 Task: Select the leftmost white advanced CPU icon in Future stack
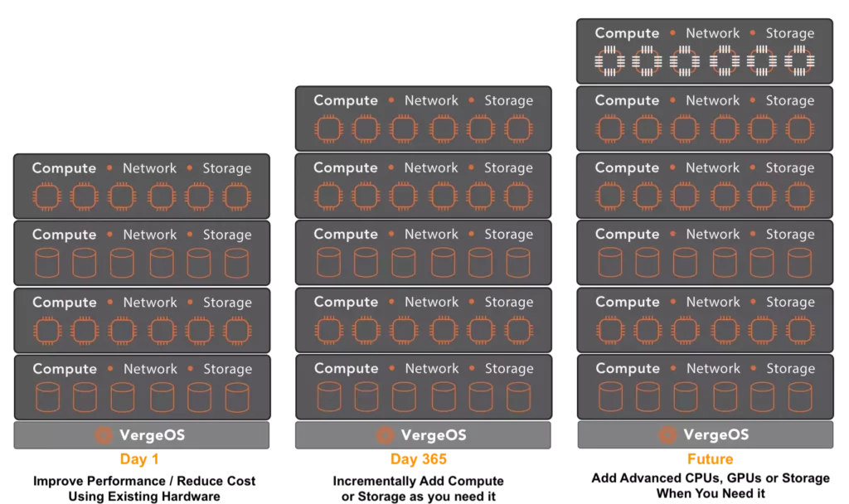609,61
